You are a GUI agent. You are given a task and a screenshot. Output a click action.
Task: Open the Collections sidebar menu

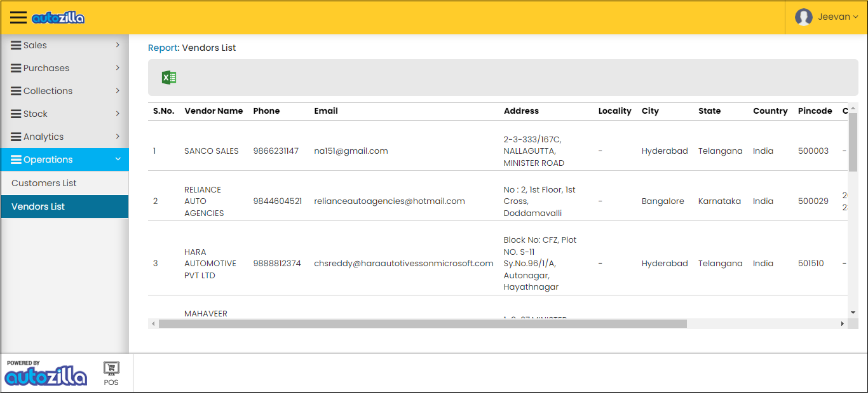pyautogui.click(x=65, y=91)
